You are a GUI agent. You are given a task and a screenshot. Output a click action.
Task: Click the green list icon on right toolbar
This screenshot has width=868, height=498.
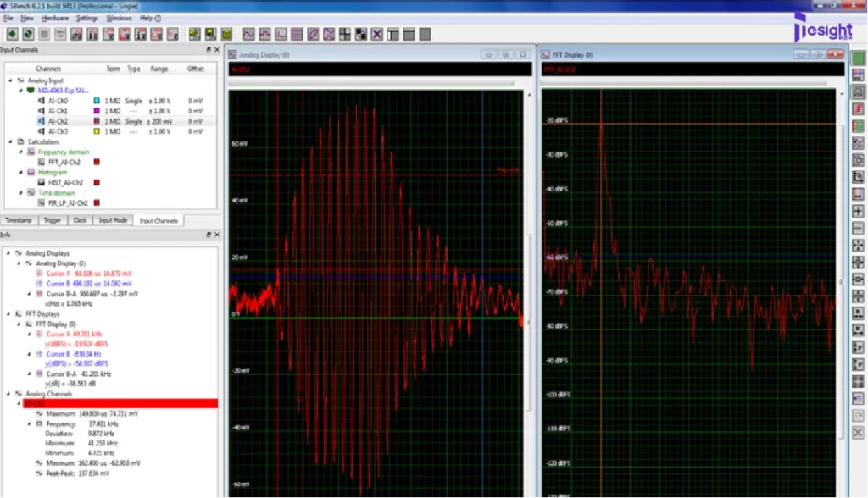tap(858, 126)
